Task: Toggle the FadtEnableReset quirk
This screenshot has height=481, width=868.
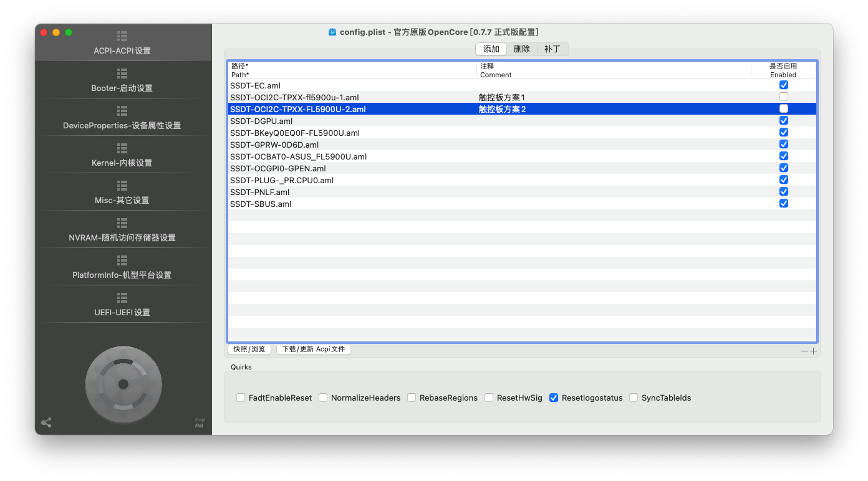Action: click(x=241, y=398)
